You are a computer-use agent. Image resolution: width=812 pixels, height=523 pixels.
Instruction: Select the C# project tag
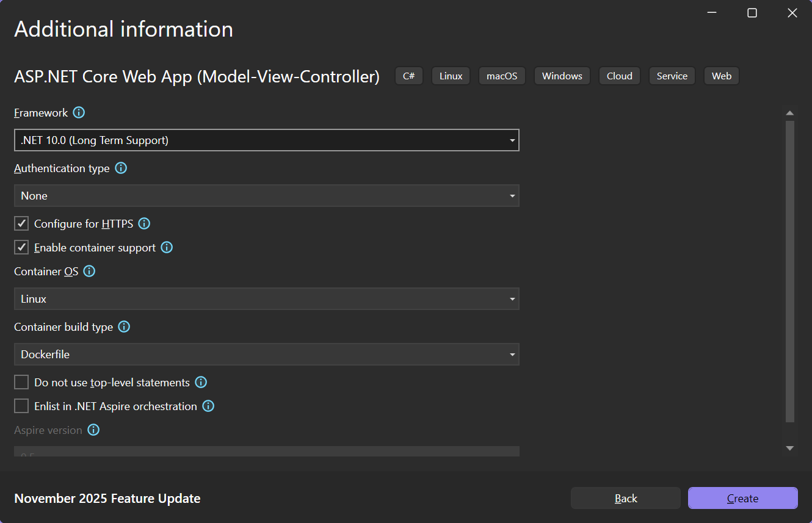coord(409,76)
